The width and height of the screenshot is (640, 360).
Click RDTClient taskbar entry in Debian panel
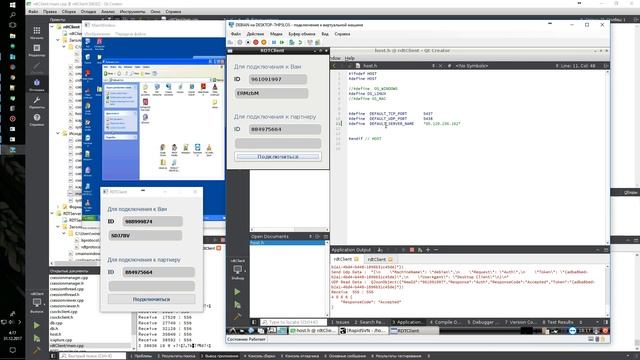pos(414,331)
